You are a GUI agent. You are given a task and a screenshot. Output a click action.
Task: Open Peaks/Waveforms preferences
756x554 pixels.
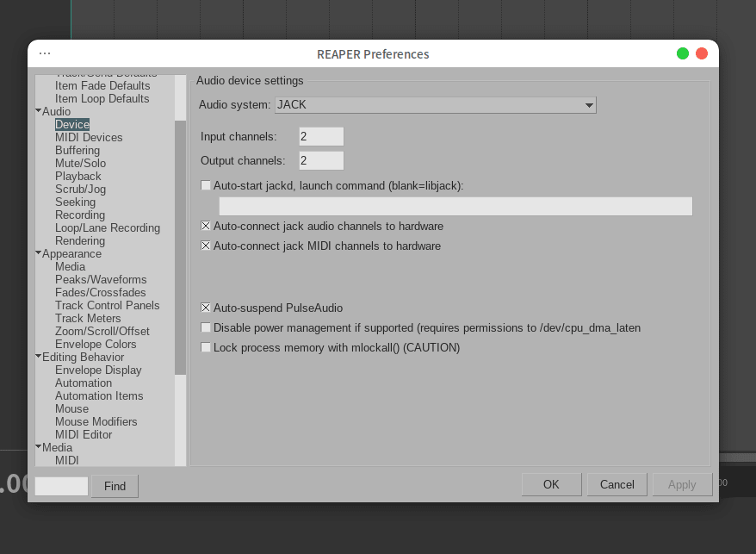pyautogui.click(x=101, y=279)
